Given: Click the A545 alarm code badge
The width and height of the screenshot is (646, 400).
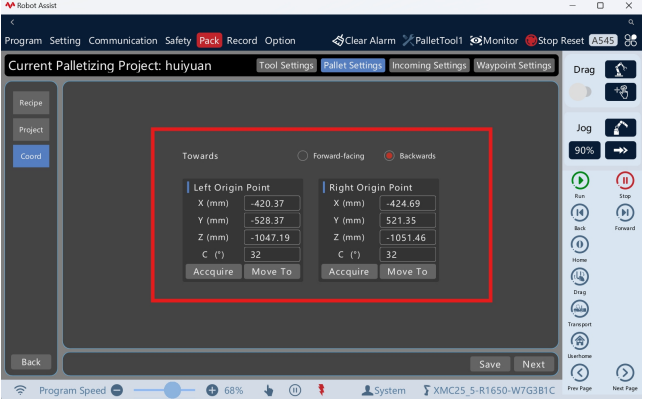Looking at the screenshot, I should (x=603, y=40).
